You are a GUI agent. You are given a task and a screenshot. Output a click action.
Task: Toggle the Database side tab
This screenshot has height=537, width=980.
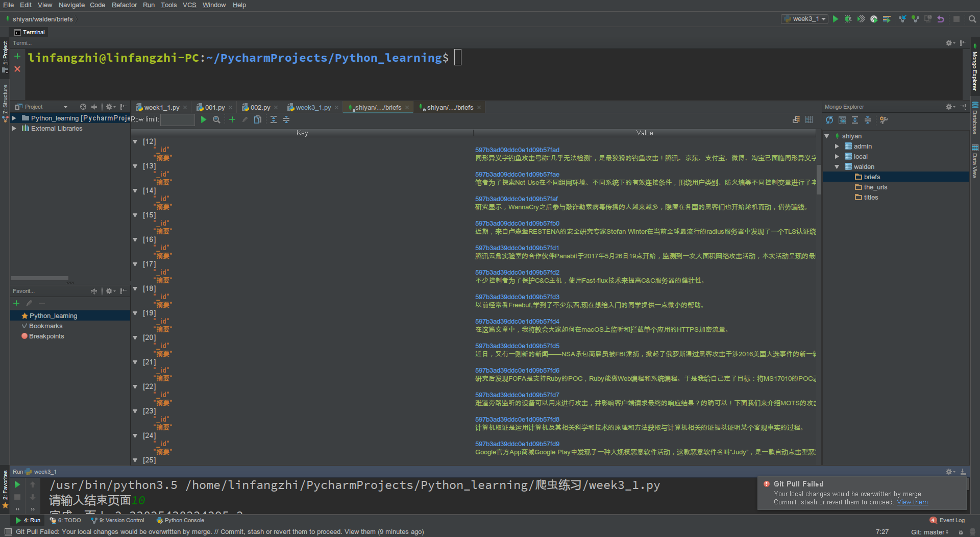tap(974, 118)
